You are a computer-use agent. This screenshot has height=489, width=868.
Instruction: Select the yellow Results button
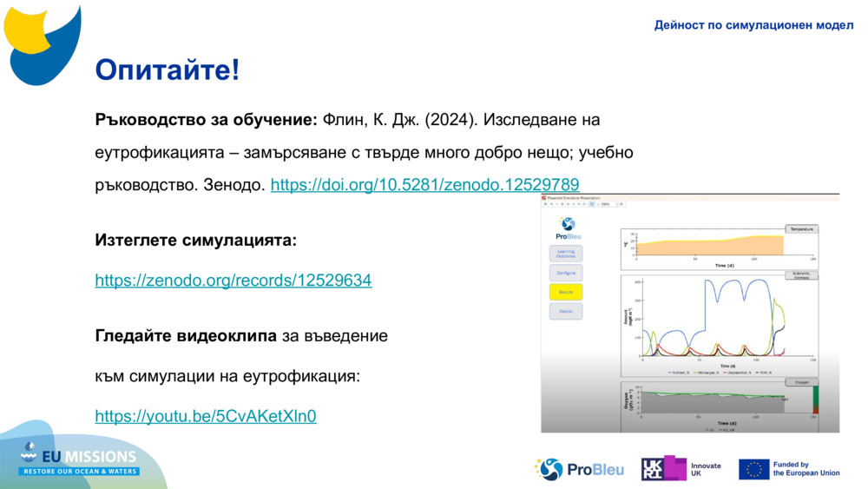click(566, 292)
